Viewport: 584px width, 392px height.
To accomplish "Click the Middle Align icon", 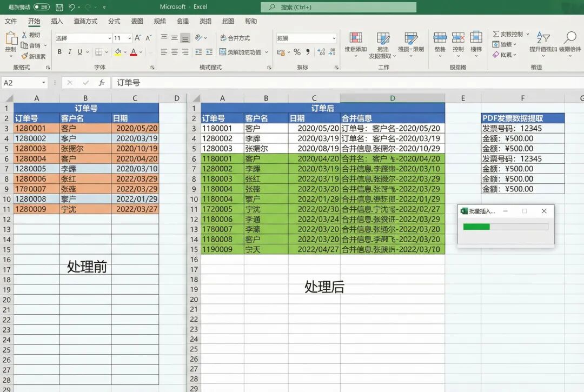I will pos(174,38).
